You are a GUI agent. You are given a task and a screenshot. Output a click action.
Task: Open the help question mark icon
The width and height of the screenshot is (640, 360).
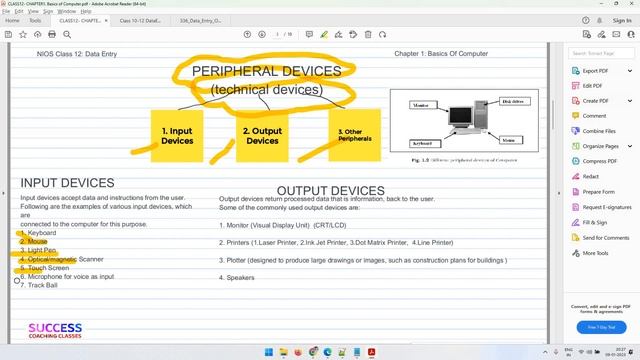(x=586, y=20)
